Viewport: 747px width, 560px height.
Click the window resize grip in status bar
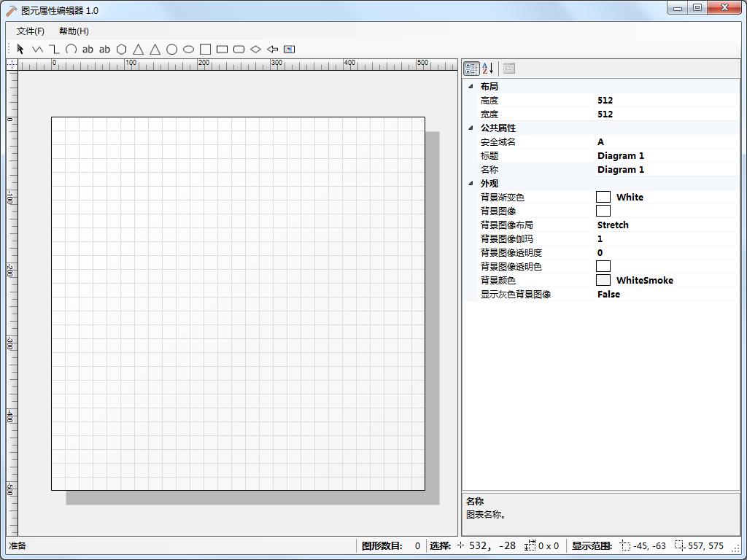point(736,548)
